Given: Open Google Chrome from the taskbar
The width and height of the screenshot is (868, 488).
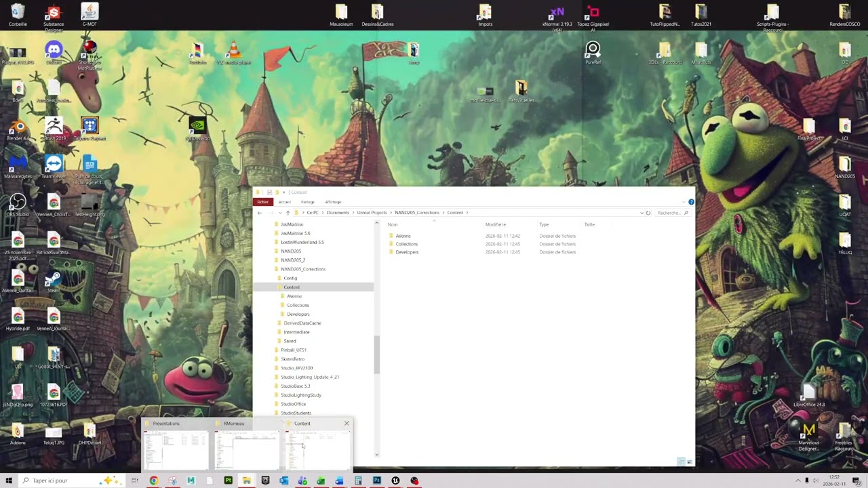Looking at the screenshot, I should (x=154, y=481).
